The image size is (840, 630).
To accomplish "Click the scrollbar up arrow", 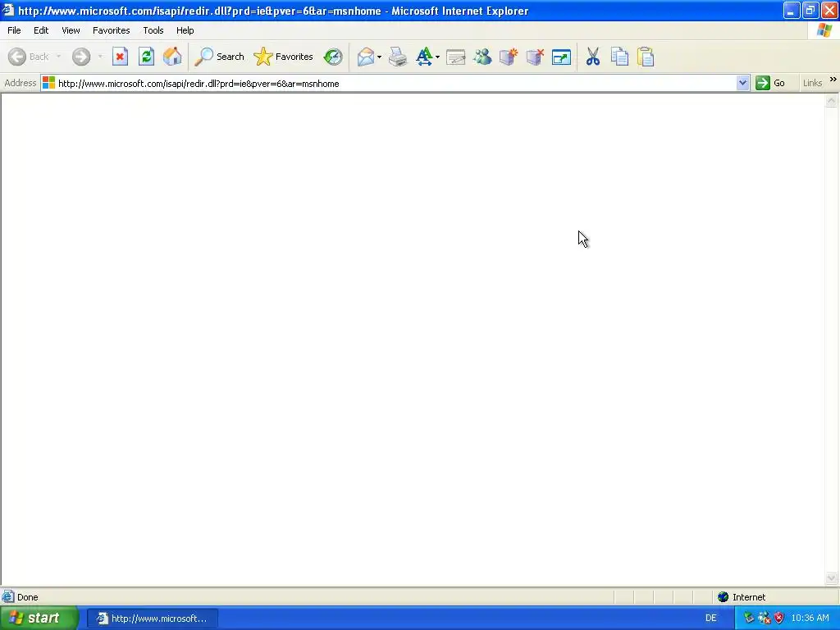I will click(x=832, y=101).
